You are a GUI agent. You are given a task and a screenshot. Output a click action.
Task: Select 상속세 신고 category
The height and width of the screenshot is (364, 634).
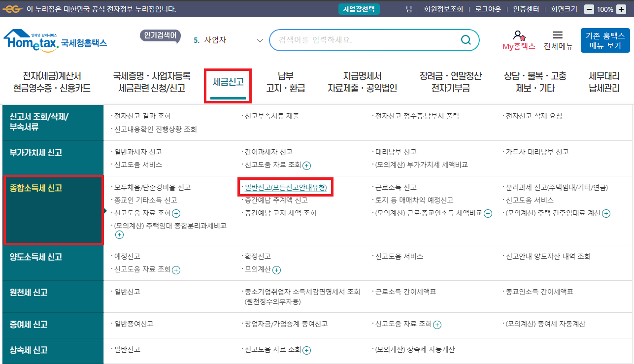click(53, 351)
